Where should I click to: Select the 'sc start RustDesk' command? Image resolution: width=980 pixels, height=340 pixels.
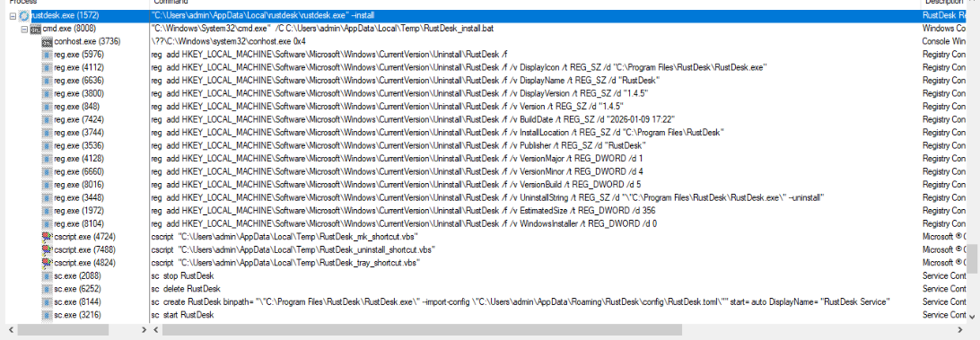182,315
